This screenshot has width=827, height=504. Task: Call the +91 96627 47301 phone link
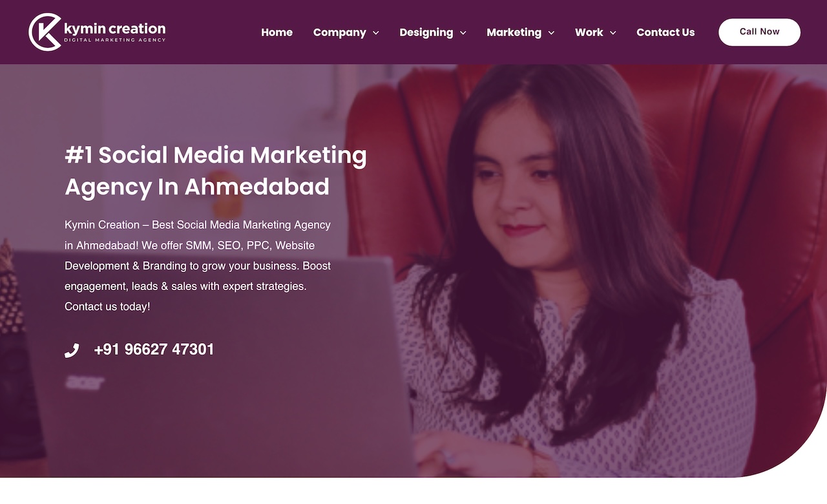coord(154,350)
